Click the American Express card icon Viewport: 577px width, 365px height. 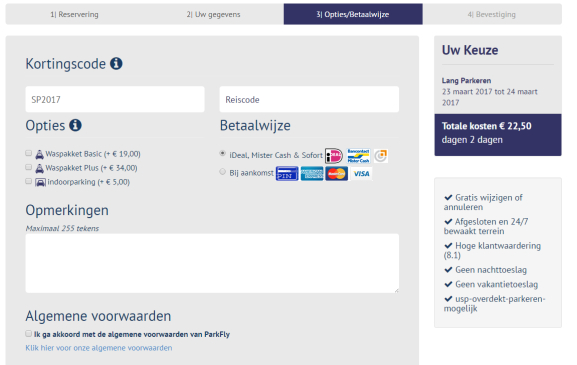click(312, 174)
